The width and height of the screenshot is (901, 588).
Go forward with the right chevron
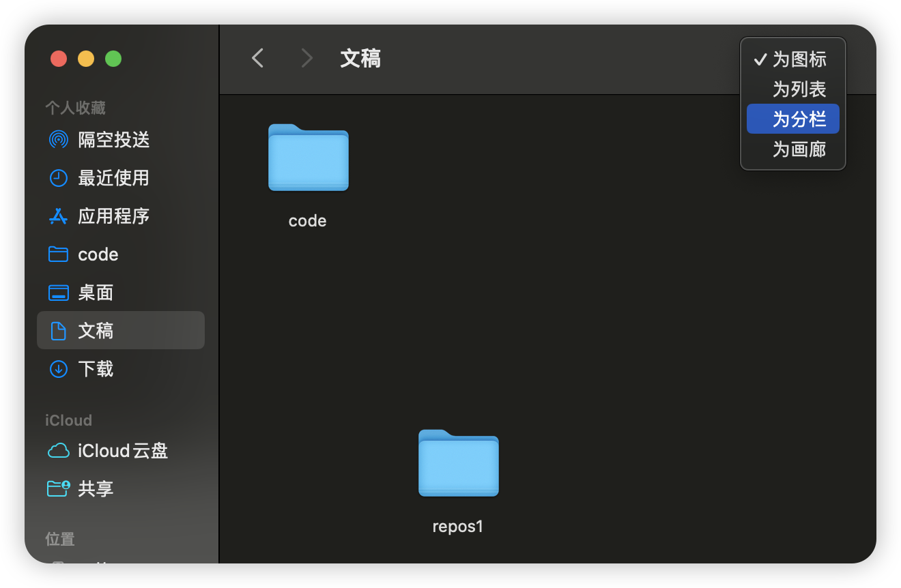click(x=307, y=58)
